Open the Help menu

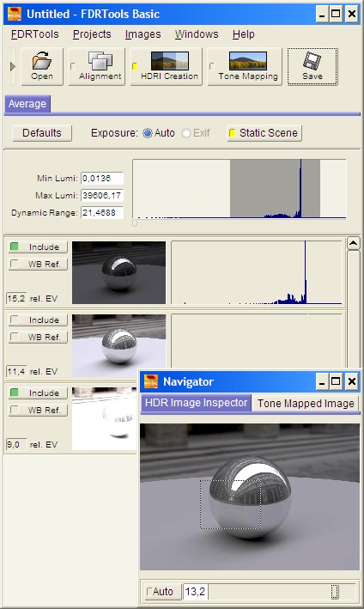(x=243, y=34)
